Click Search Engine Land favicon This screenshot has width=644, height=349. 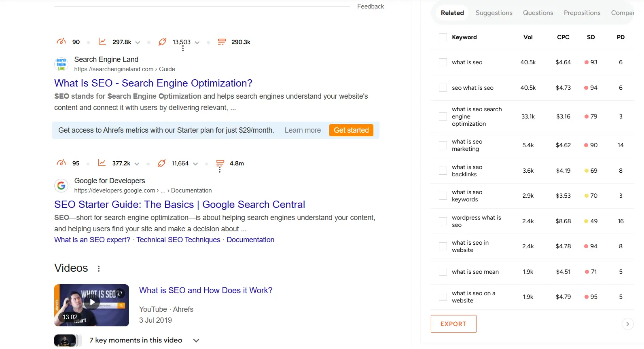[61, 64]
